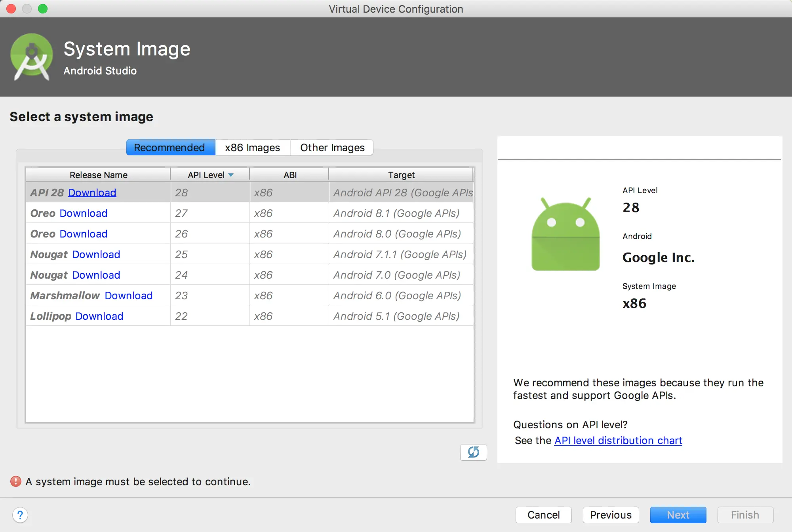792x532 pixels.
Task: Download the Lollipop system image
Action: click(x=99, y=316)
